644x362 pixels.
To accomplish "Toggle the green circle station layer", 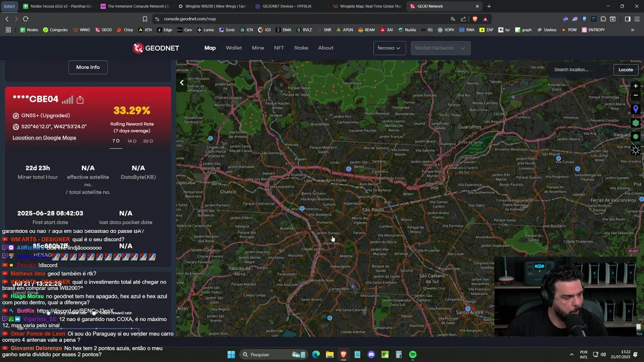I will pyautogui.click(x=635, y=136).
